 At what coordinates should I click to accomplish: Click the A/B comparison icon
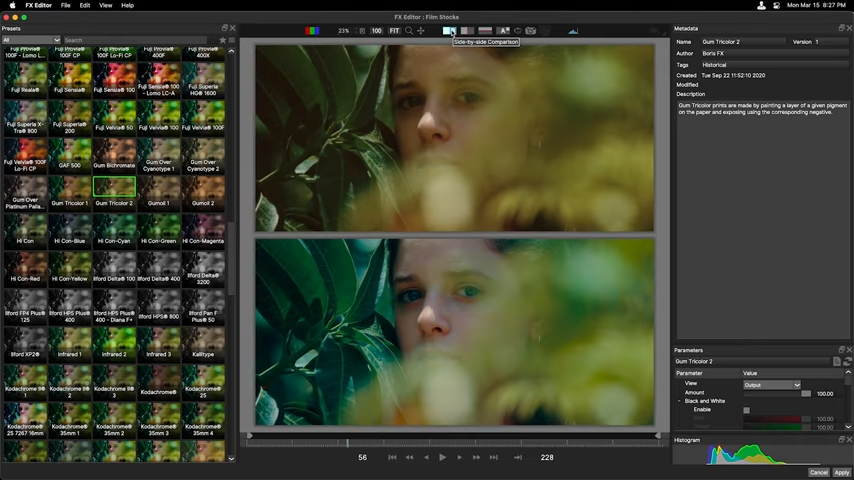tap(504, 31)
